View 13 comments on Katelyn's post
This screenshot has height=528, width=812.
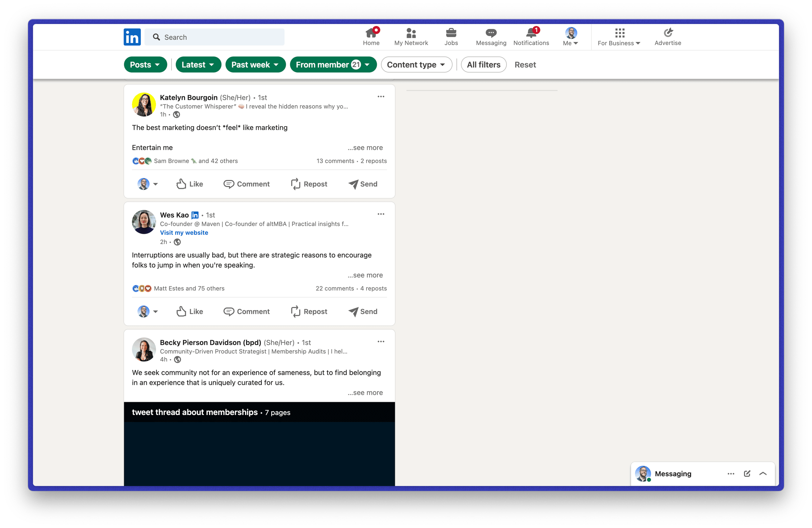(335, 161)
